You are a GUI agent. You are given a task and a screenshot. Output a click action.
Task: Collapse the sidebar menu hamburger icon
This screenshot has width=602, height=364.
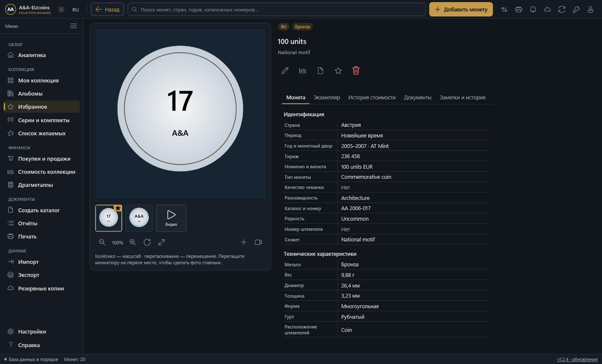click(x=74, y=26)
